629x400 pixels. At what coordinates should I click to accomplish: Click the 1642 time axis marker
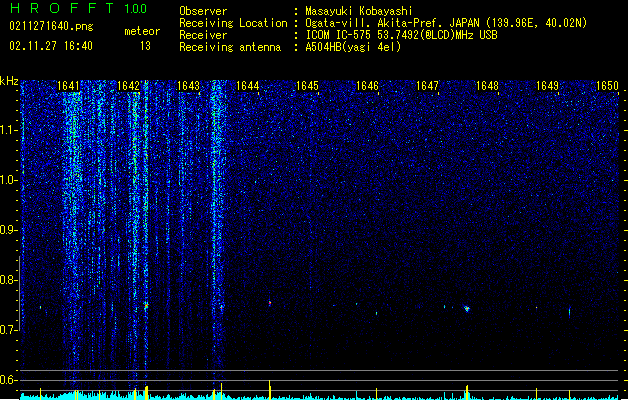coord(128,86)
